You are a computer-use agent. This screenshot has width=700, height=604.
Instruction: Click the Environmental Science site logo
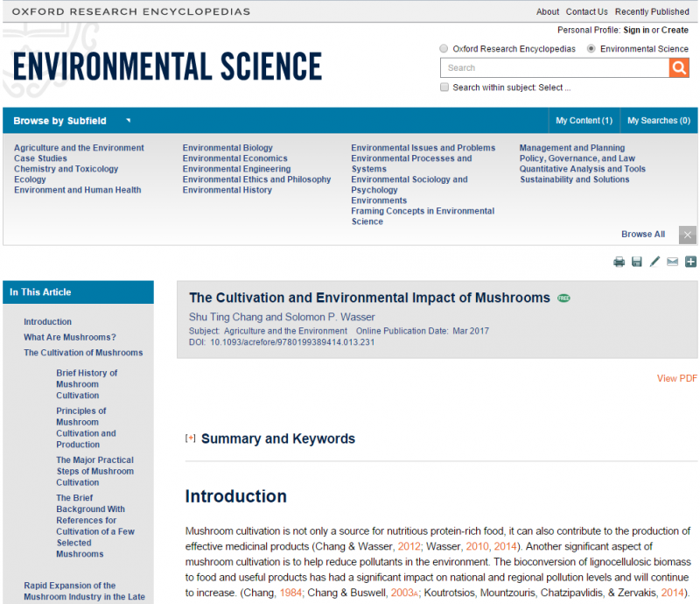(x=167, y=67)
